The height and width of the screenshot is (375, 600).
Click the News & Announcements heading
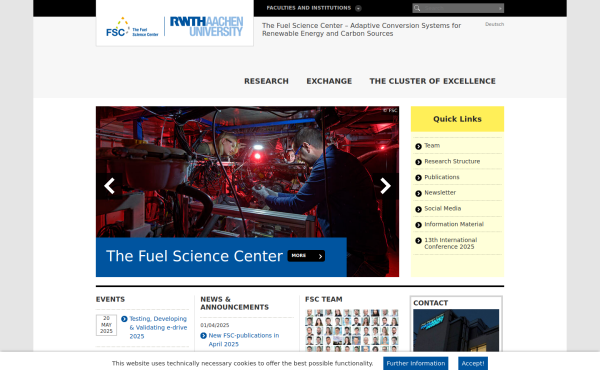click(x=235, y=303)
